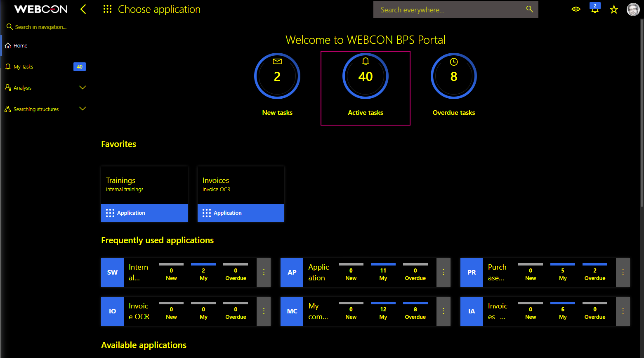The image size is (644, 358).
Task: Click Application button under Invoices
Action: [241, 213]
